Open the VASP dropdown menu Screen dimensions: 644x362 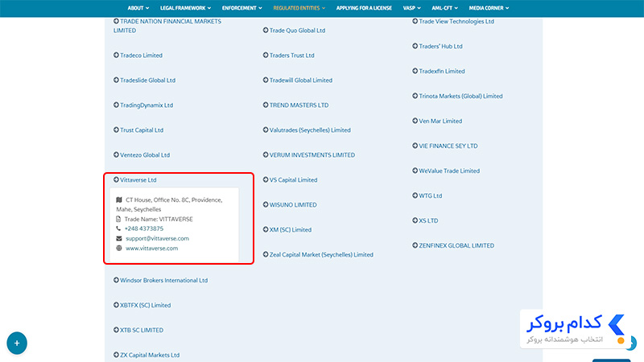411,8
